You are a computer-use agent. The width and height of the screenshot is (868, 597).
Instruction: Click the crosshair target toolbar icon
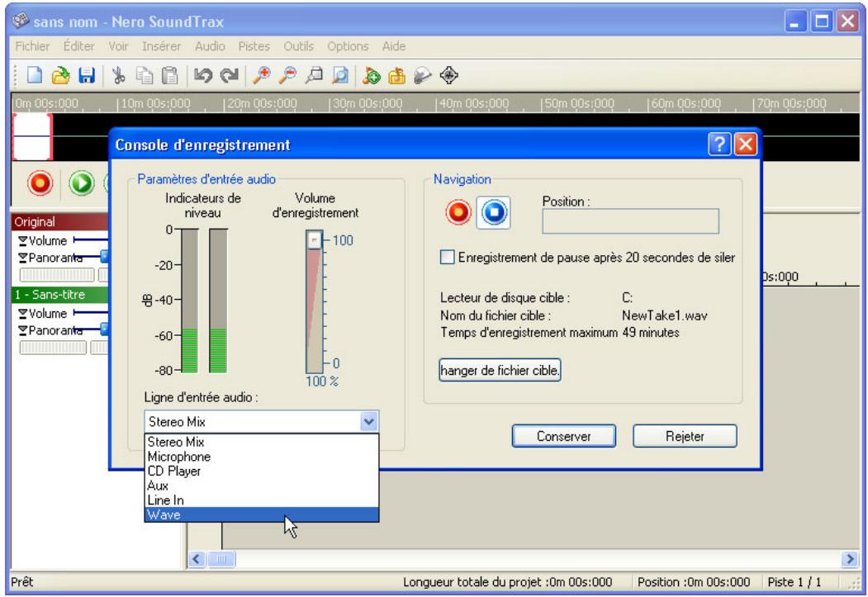pyautogui.click(x=449, y=75)
